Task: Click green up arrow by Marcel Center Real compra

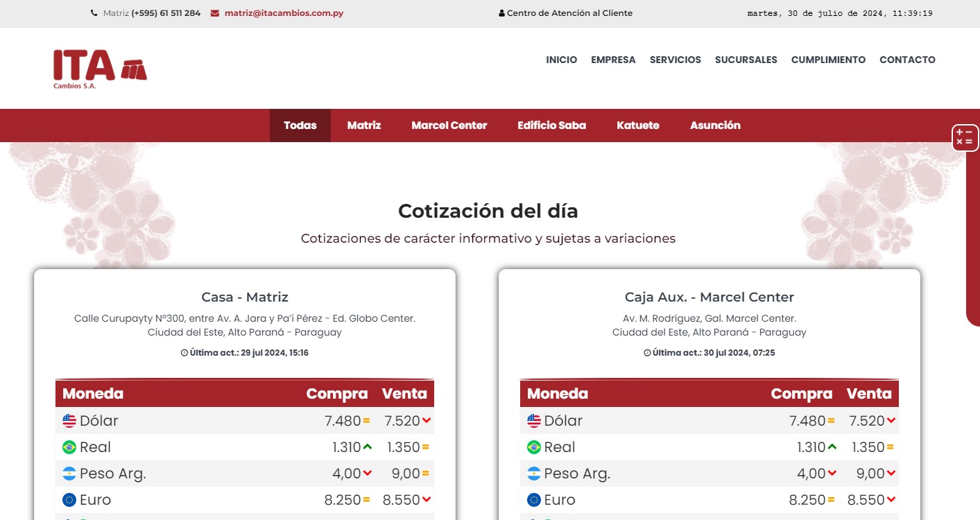Action: coord(832,447)
